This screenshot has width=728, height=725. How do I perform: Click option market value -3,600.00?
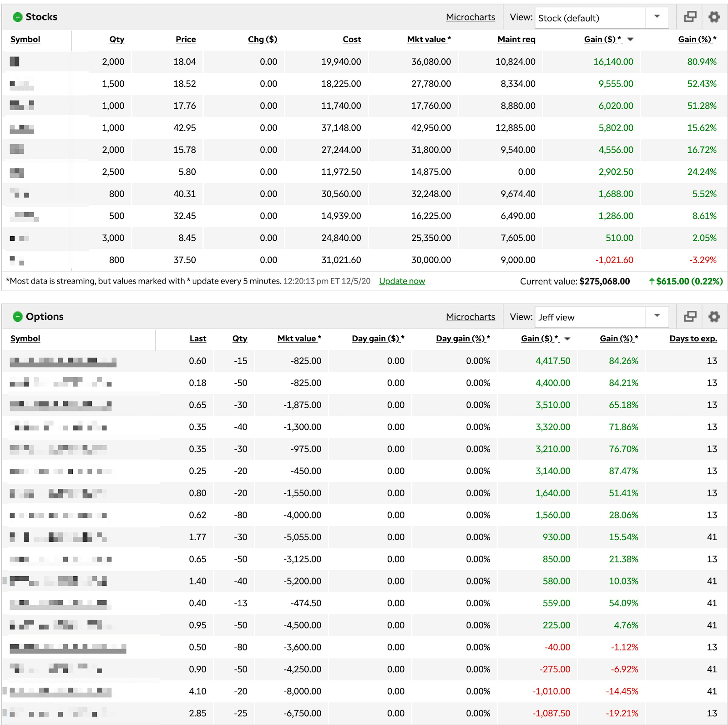[302, 647]
